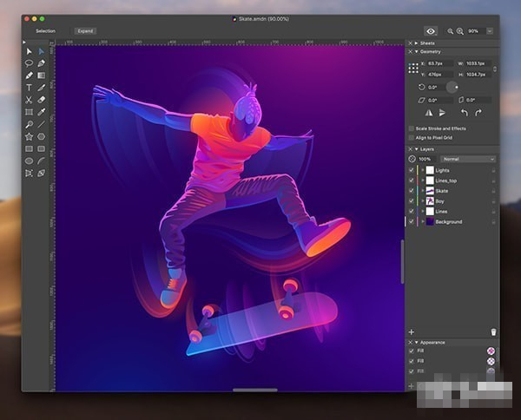Click the X position input field

(439, 63)
